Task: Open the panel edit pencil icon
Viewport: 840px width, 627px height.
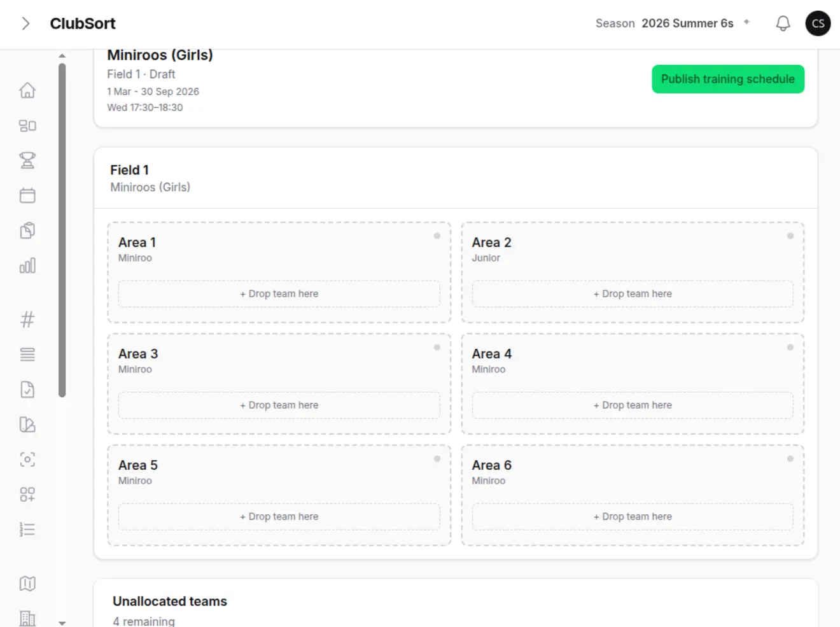Action: coord(27,425)
